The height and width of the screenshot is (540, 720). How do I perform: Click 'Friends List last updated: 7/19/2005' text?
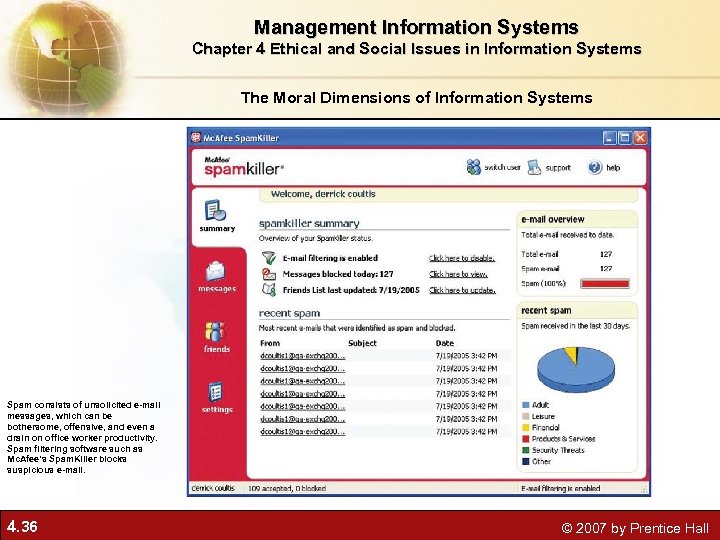[351, 290]
